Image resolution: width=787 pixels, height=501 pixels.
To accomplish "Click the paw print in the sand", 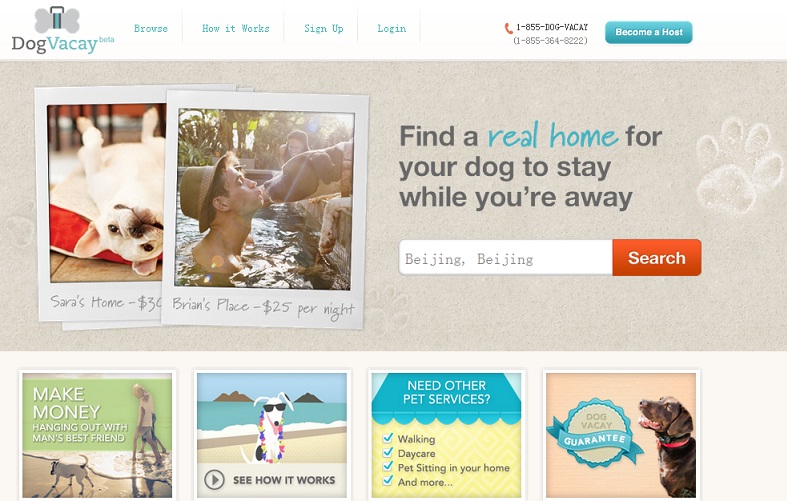I will (x=739, y=166).
